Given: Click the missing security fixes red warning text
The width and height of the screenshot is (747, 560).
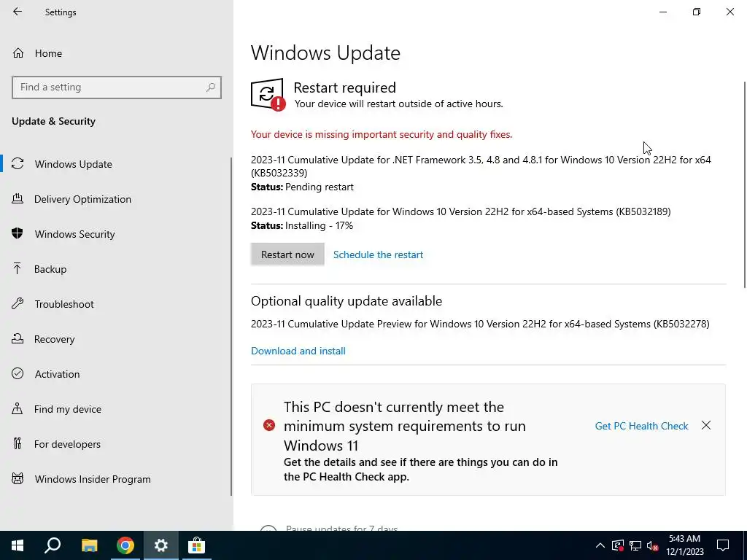Looking at the screenshot, I should (x=382, y=135).
